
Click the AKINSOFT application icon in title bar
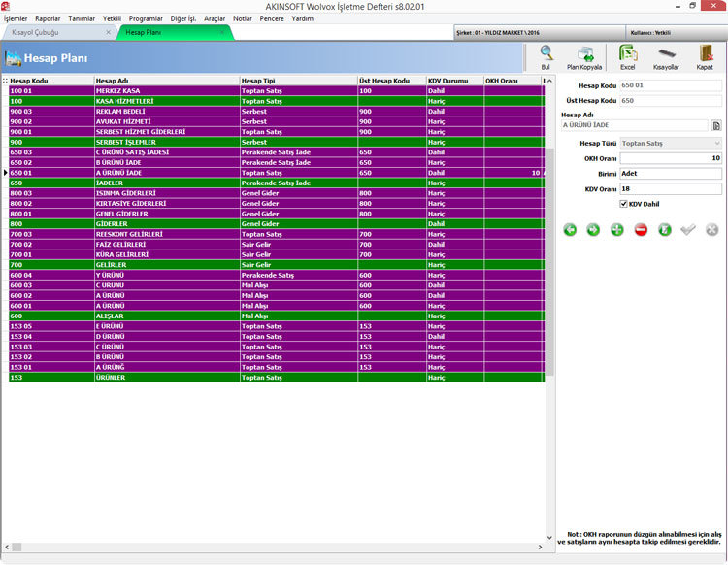[x=6, y=6]
